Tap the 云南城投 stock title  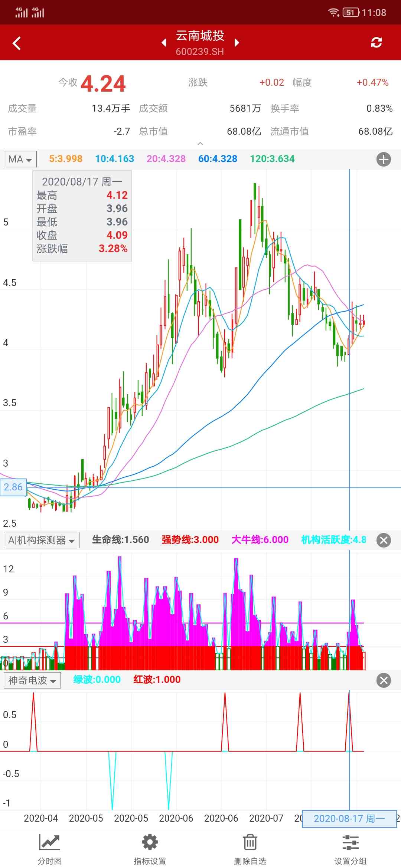point(200,36)
